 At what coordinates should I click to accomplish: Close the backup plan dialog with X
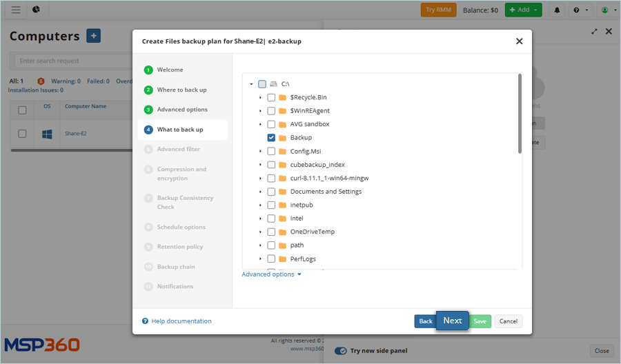[x=519, y=41]
